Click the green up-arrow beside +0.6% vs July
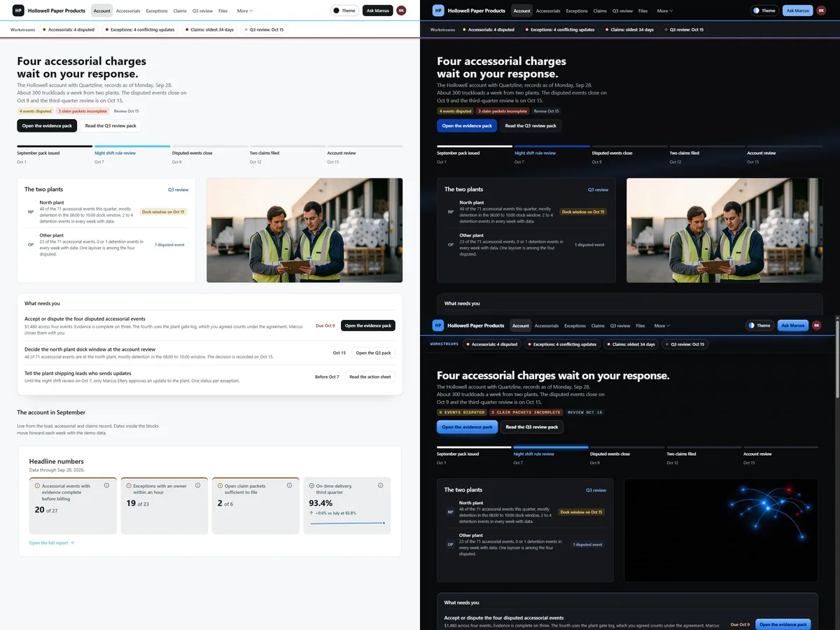 click(311, 513)
